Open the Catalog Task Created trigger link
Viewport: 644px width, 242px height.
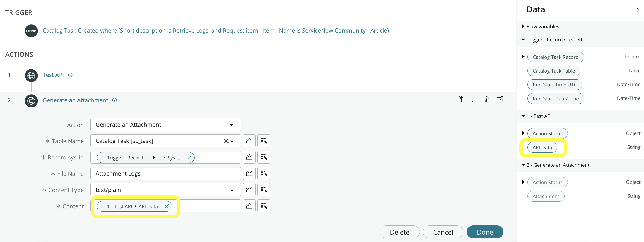pos(215,31)
